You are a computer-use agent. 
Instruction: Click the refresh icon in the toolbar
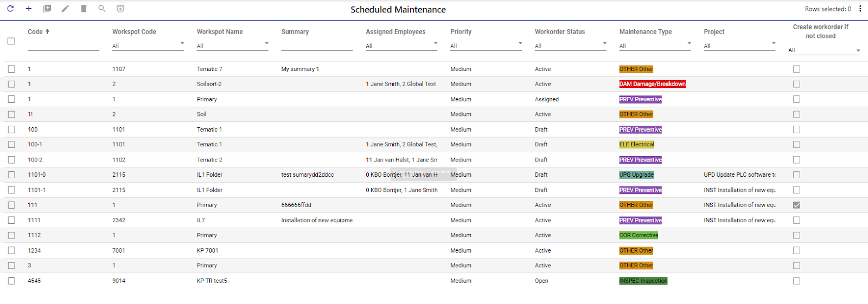coord(10,9)
